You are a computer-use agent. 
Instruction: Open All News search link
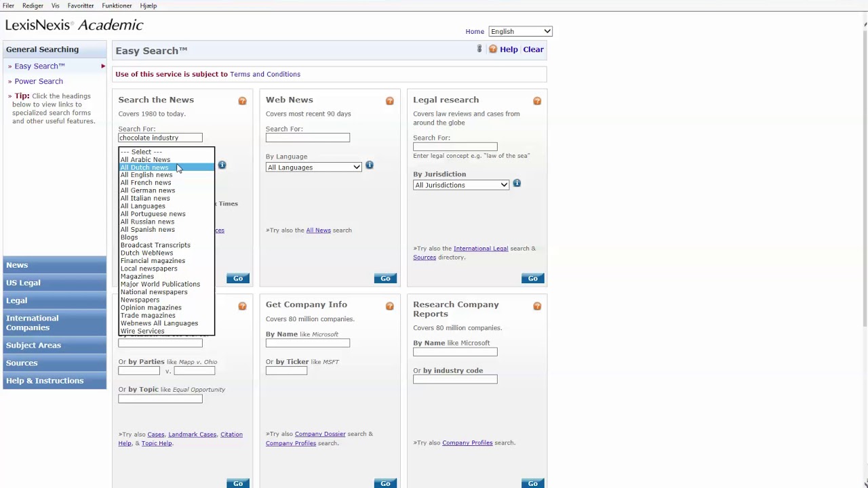318,230
